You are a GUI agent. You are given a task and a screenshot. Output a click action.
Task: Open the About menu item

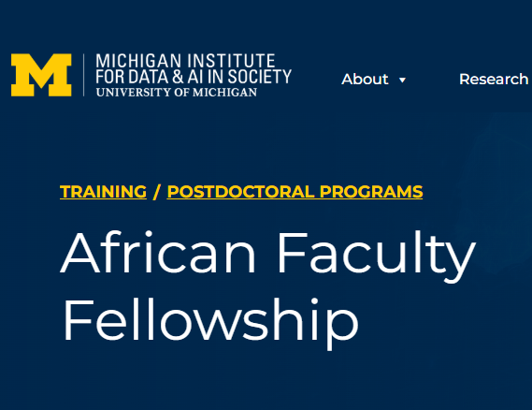365,80
